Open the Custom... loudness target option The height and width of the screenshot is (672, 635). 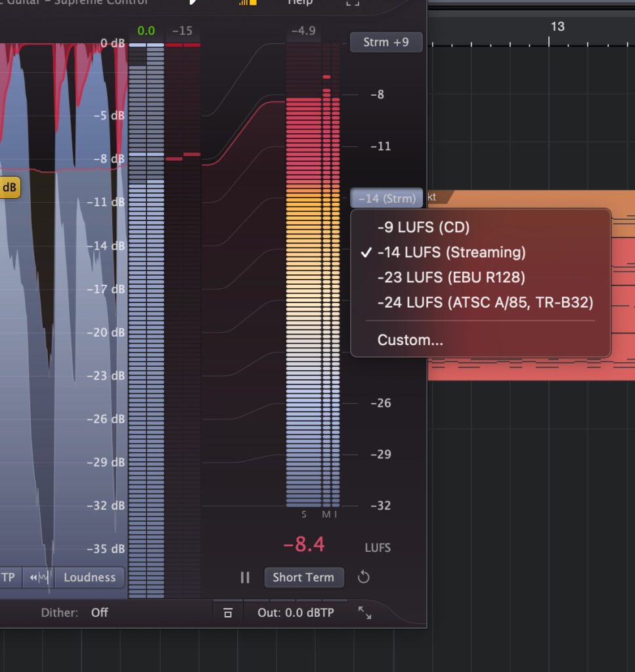click(410, 340)
